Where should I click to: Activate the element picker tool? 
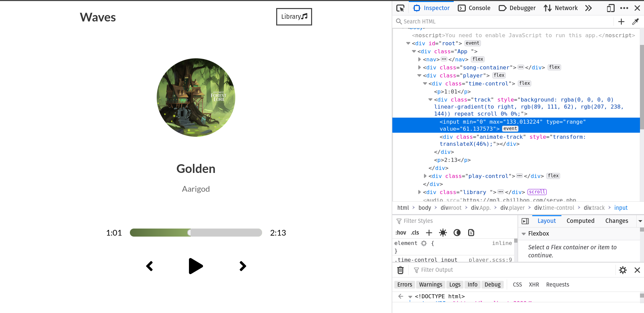click(400, 8)
